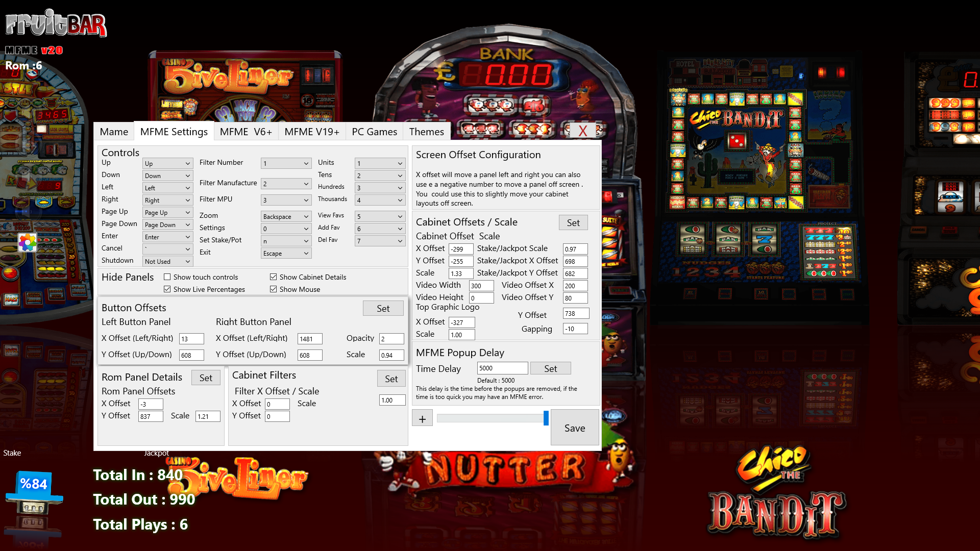980x551 pixels.
Task: Click the Time Delay input field
Action: point(502,368)
